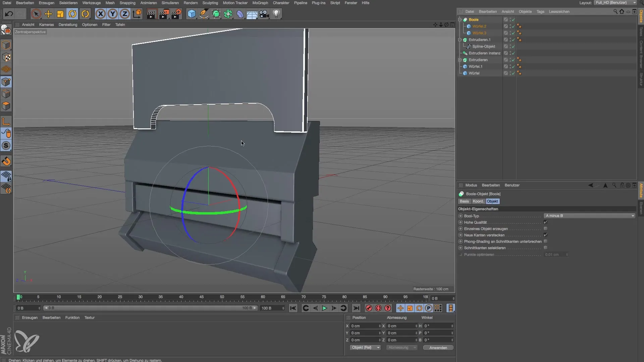This screenshot has width=644, height=362.
Task: Add a camera object
Action: point(264,14)
